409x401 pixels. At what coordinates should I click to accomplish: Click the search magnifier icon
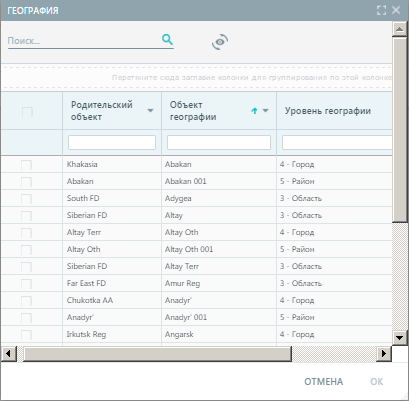tap(167, 40)
